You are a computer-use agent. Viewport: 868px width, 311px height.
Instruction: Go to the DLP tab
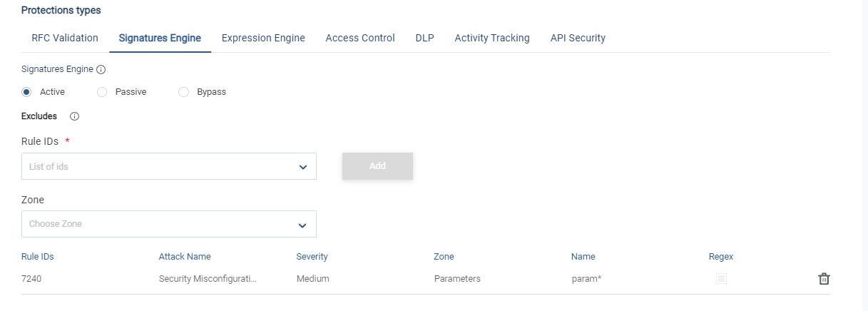tap(424, 39)
